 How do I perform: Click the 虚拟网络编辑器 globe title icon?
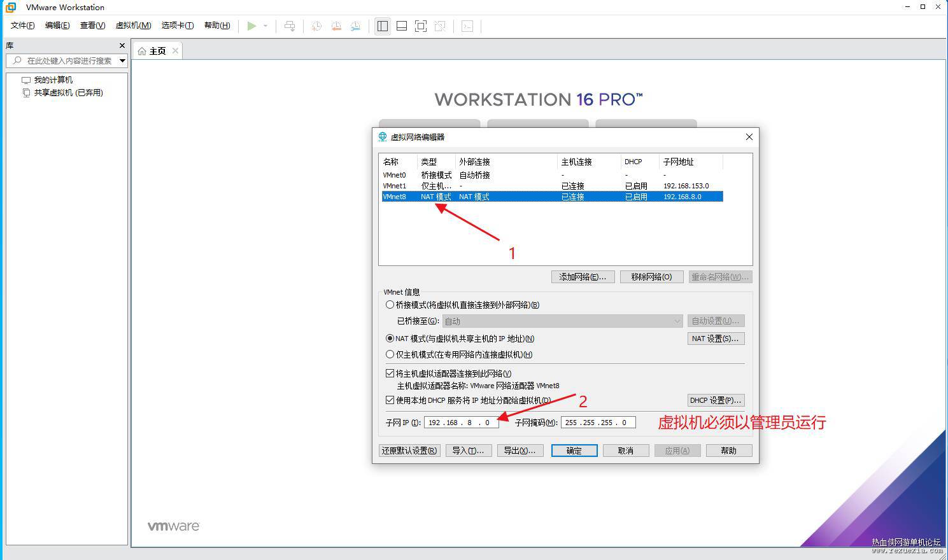(x=383, y=137)
